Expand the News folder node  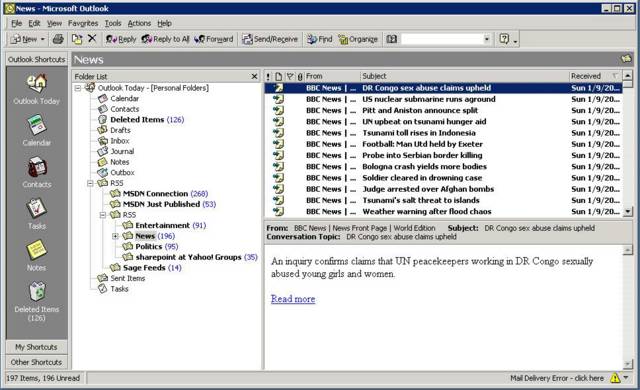tap(116, 236)
